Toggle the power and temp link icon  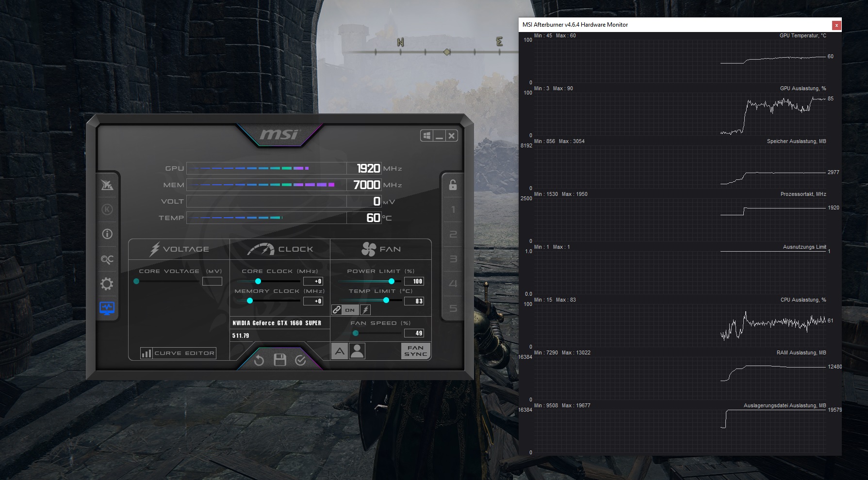337,310
